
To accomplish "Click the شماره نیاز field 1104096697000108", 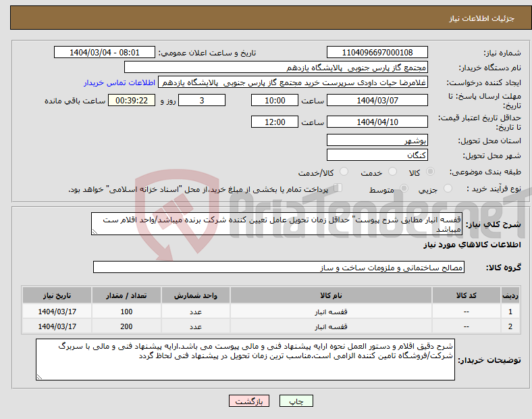I will [377, 52].
